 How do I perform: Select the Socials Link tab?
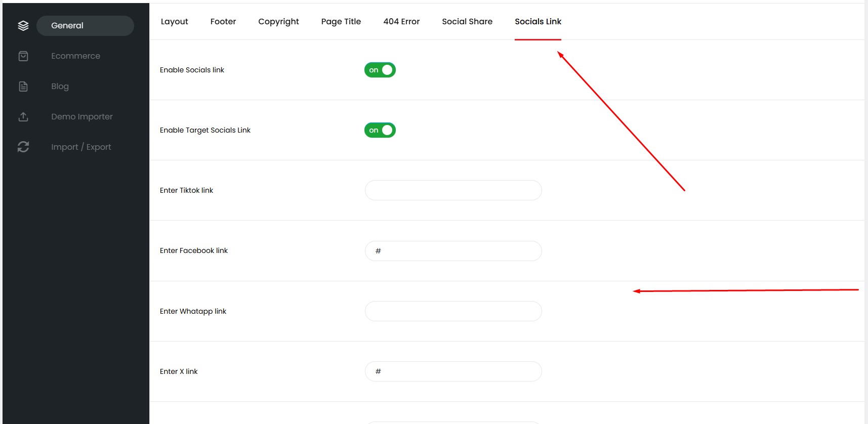click(x=538, y=22)
